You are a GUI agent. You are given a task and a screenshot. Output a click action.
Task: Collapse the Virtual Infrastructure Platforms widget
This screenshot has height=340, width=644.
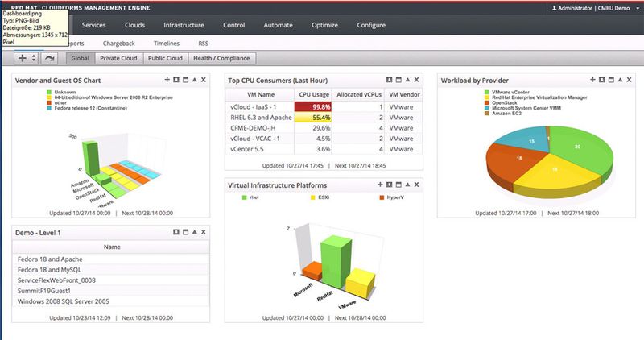[407, 185]
